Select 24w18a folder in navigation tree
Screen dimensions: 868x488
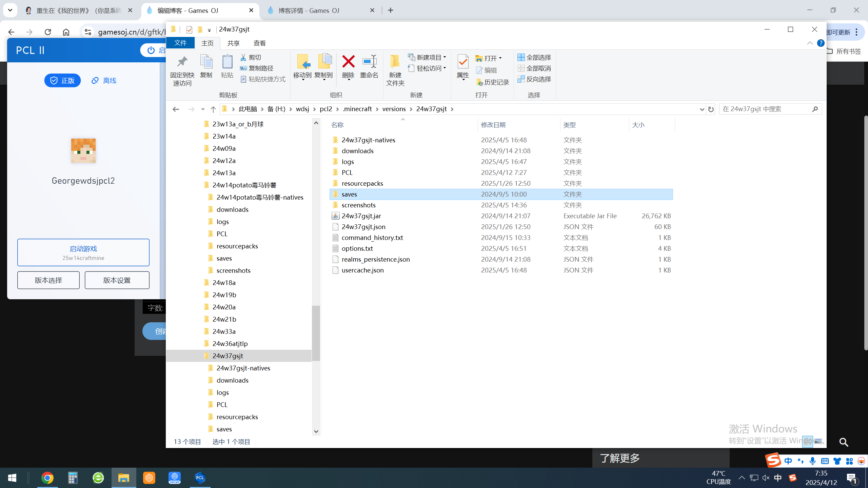[224, 283]
